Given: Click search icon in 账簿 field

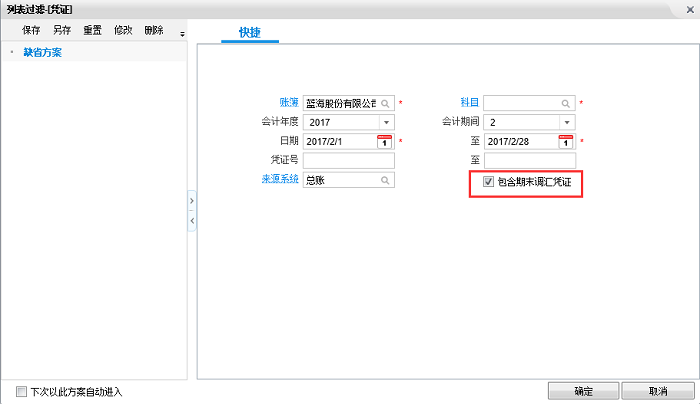Looking at the screenshot, I should 385,103.
